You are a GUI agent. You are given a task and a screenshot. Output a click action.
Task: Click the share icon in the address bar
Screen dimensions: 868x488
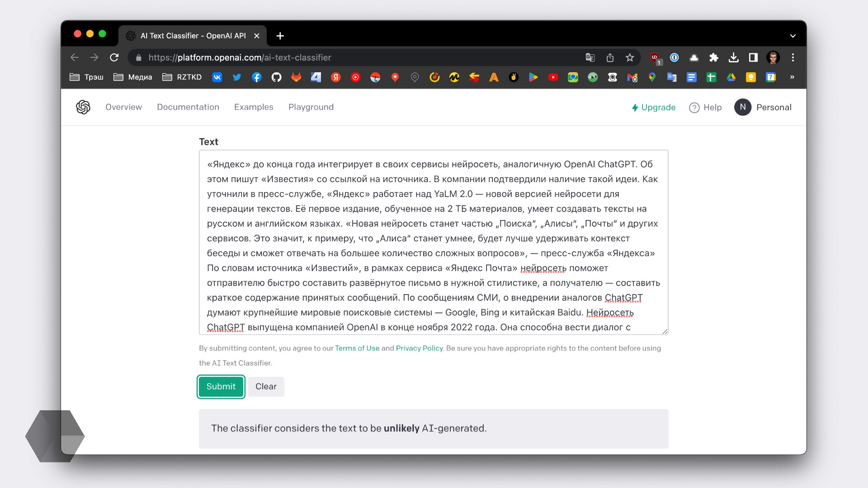611,58
